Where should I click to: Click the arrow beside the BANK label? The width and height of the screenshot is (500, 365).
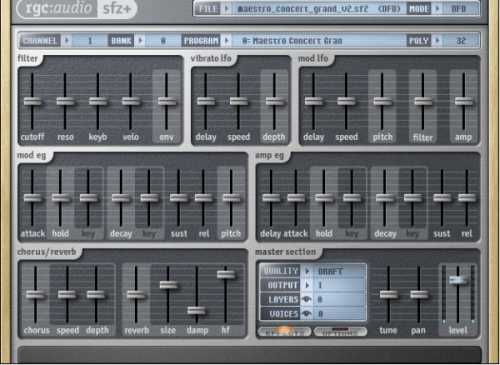point(140,41)
